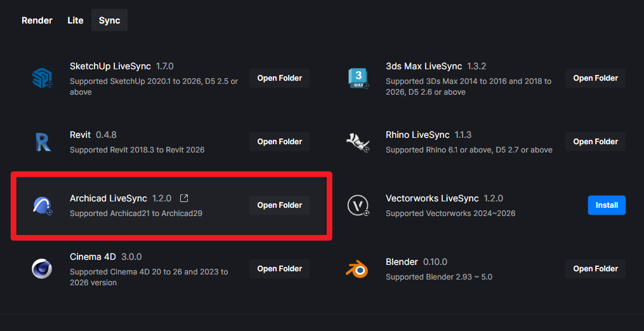Switch to the Render tab

tap(37, 20)
